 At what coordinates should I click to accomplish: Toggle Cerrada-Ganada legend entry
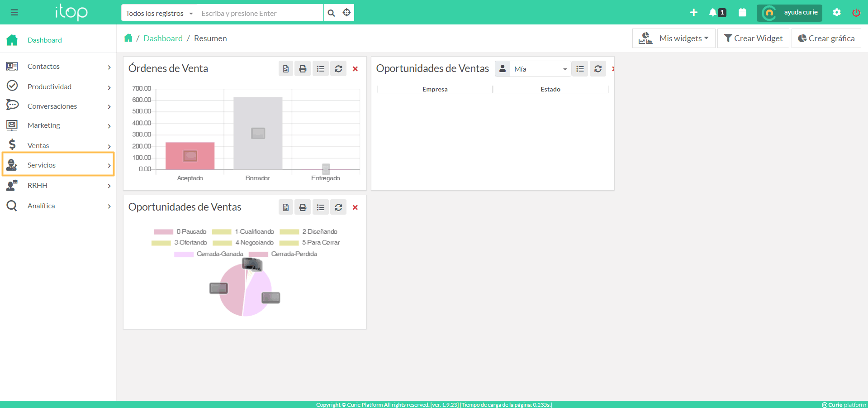pyautogui.click(x=209, y=254)
